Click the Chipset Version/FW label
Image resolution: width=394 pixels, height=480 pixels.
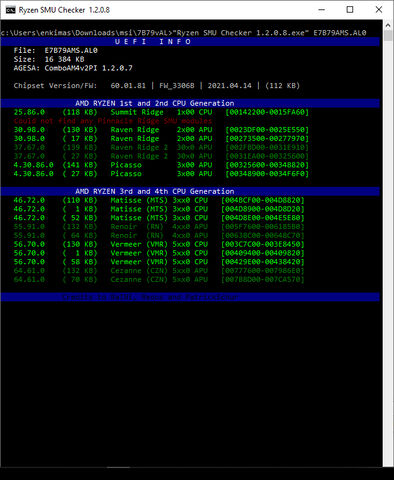[x=55, y=86]
